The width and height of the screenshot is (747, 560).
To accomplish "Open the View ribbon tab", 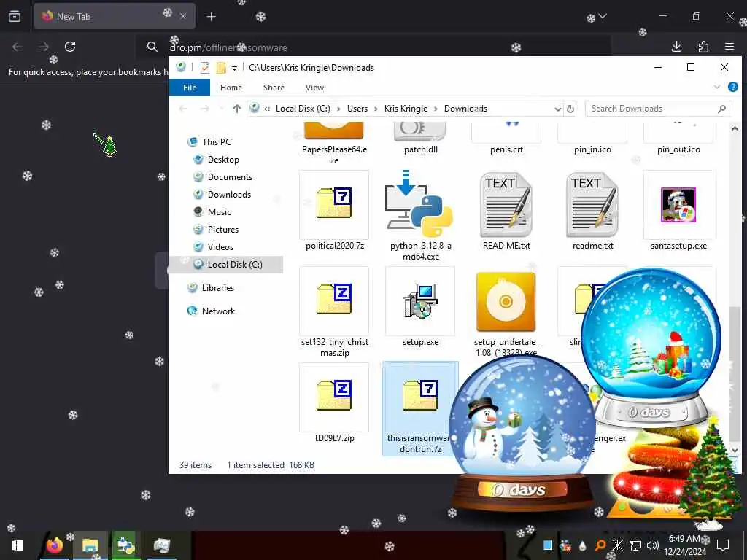I will 314,87.
